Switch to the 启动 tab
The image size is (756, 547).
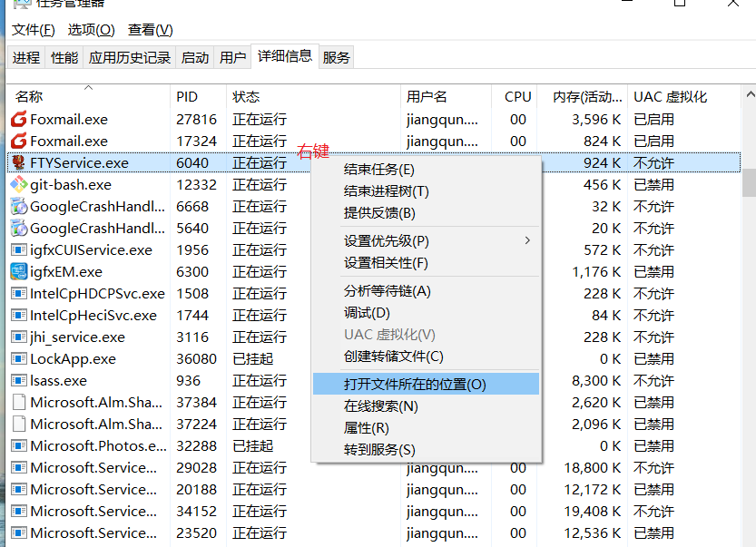point(195,57)
